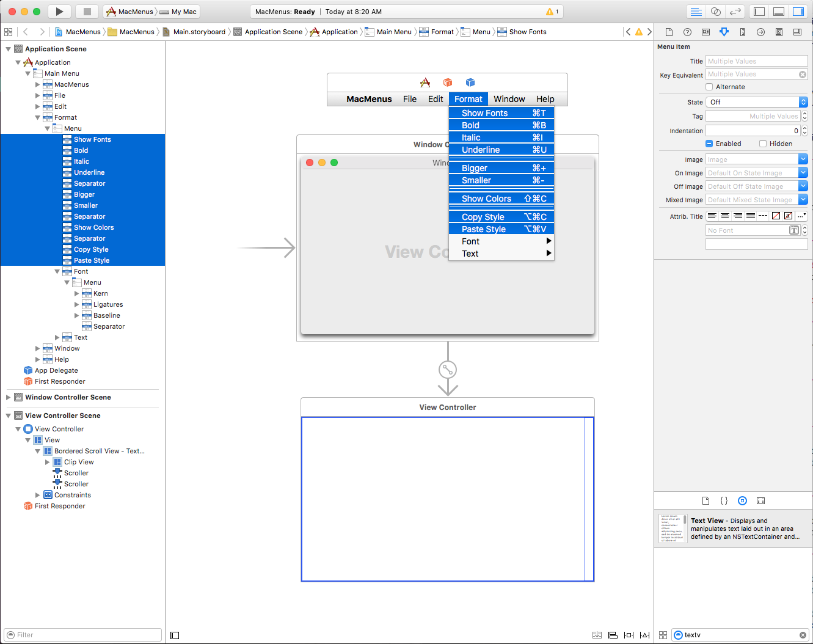Enable the Alternate checkbox

(x=709, y=87)
